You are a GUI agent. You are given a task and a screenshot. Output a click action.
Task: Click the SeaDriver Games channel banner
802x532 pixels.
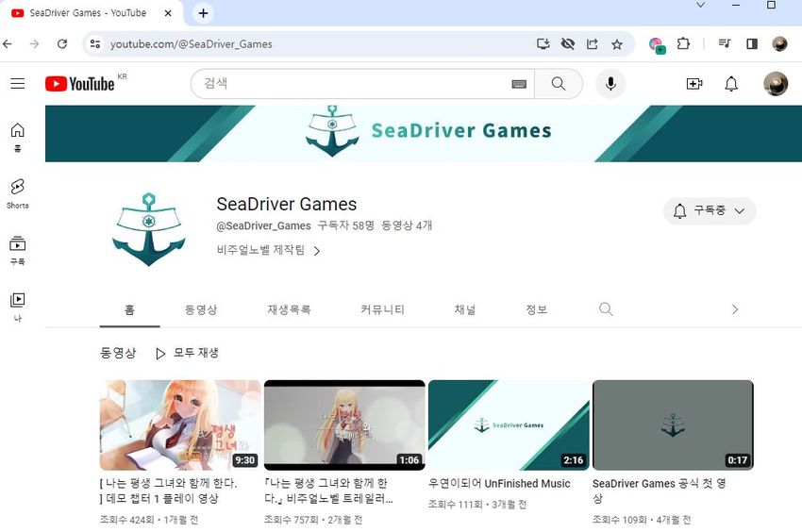tap(424, 134)
